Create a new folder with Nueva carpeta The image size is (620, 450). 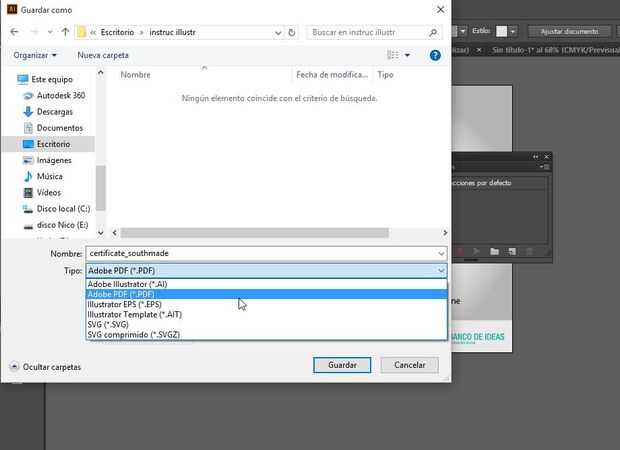pyautogui.click(x=103, y=55)
